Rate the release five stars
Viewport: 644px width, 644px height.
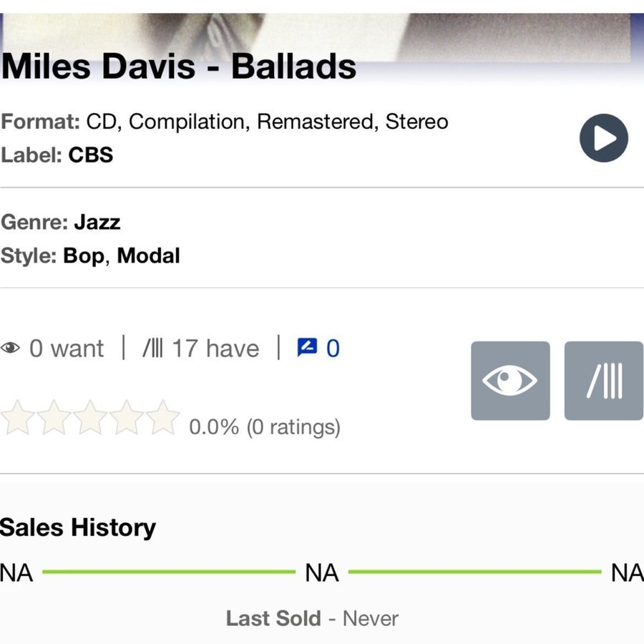pos(163,418)
